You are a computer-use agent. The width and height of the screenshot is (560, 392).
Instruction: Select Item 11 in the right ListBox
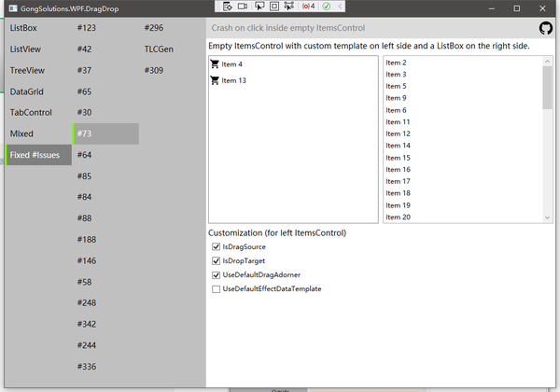pos(463,122)
